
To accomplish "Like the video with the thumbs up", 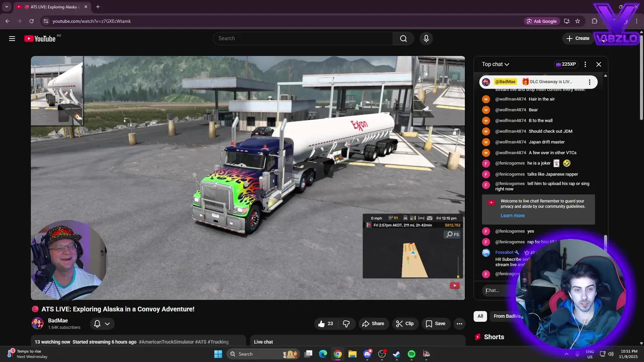I will click(326, 324).
